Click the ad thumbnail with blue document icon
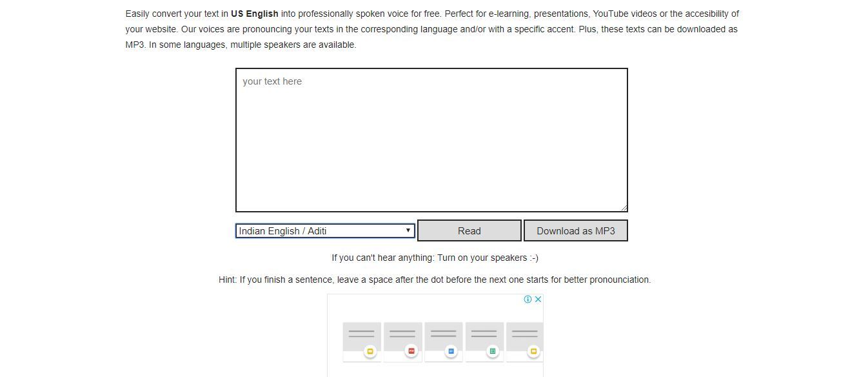The image size is (868, 377). click(x=444, y=341)
